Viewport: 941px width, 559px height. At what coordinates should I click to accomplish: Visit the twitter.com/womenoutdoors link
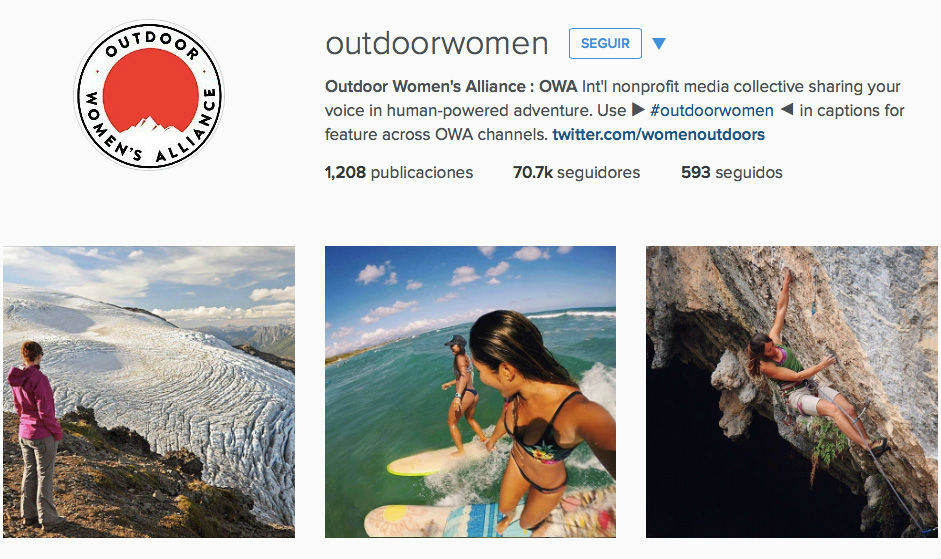coord(658,134)
